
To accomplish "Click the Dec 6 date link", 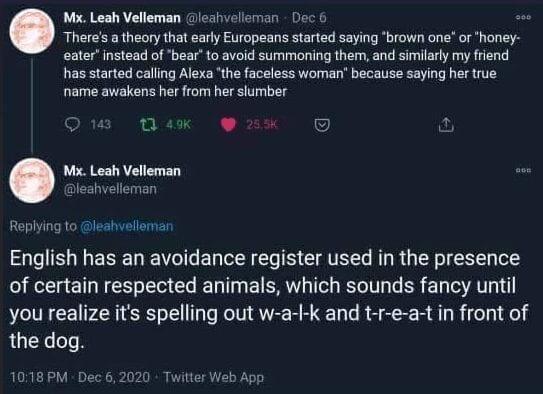I will (x=309, y=18).
